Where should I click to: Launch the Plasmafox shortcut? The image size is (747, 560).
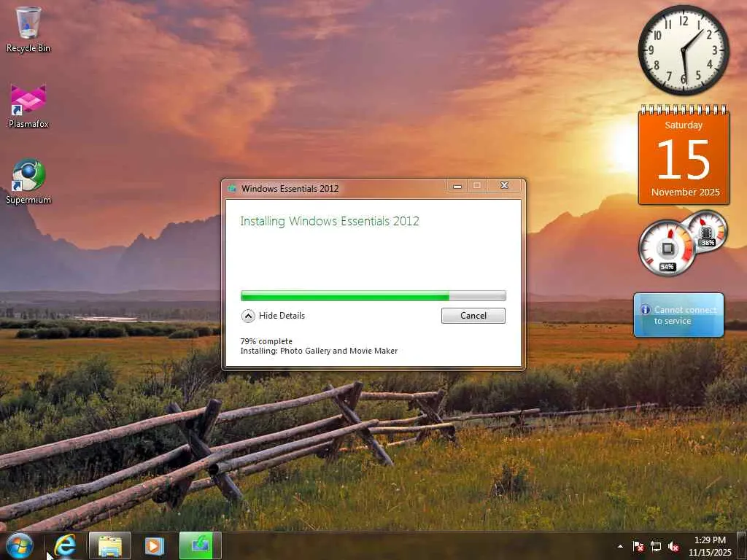tap(28, 106)
